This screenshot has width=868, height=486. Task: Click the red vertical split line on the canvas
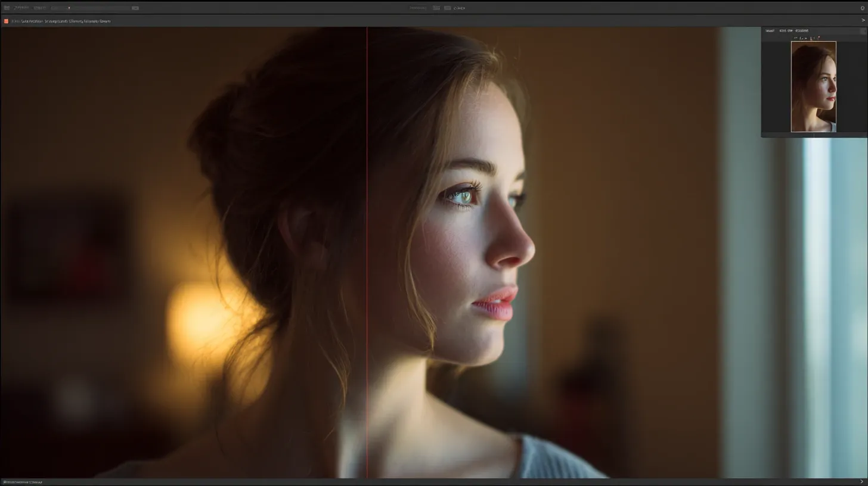coord(367,250)
